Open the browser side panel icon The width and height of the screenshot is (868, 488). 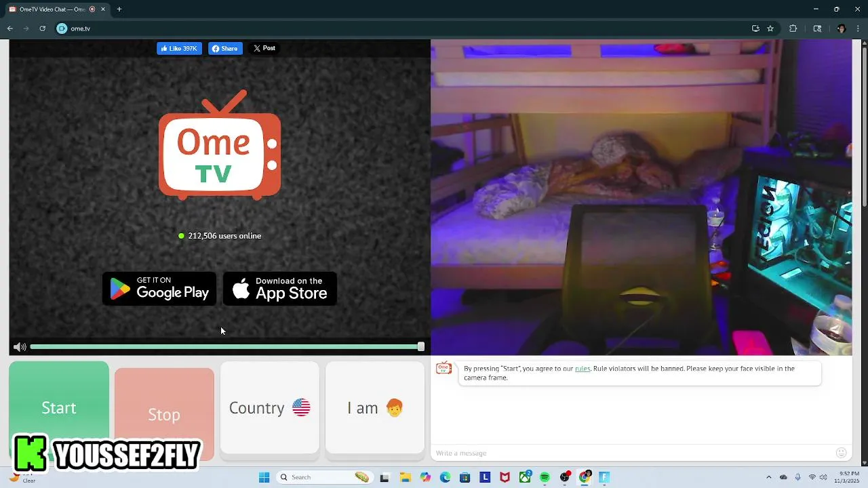click(817, 28)
